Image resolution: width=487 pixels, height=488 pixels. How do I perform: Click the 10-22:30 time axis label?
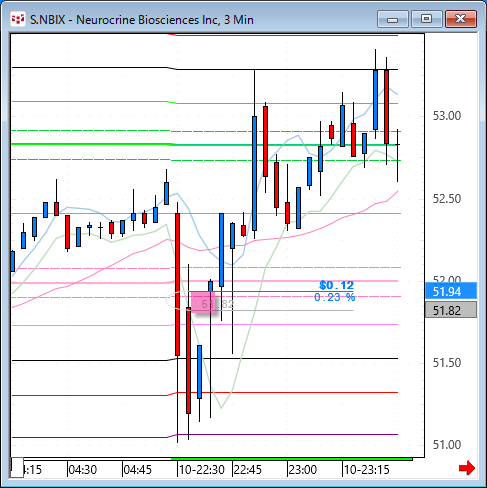pos(202,470)
